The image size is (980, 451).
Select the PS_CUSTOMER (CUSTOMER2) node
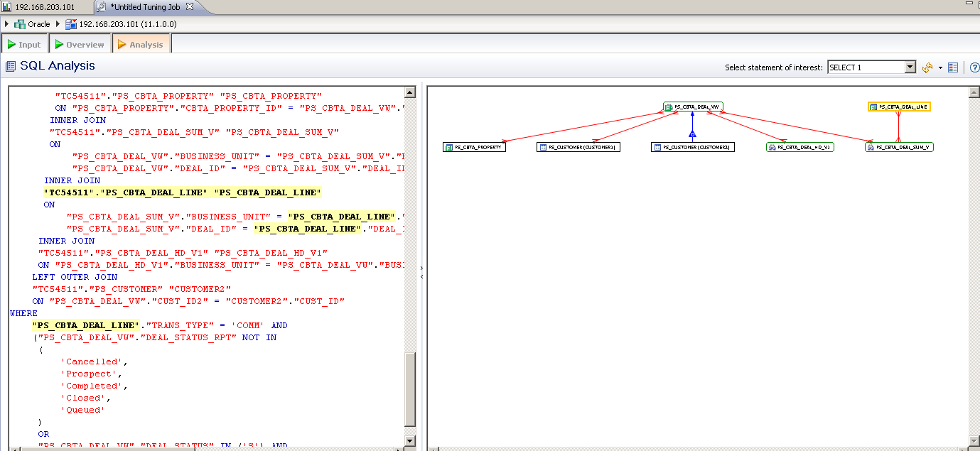coord(693,147)
